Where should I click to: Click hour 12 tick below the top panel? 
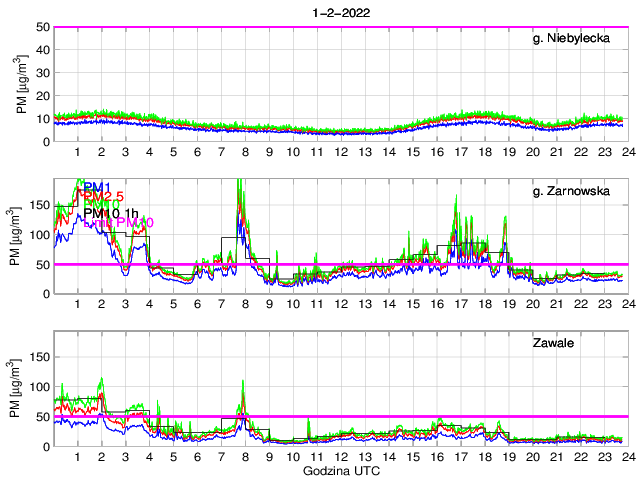pyautogui.click(x=340, y=152)
